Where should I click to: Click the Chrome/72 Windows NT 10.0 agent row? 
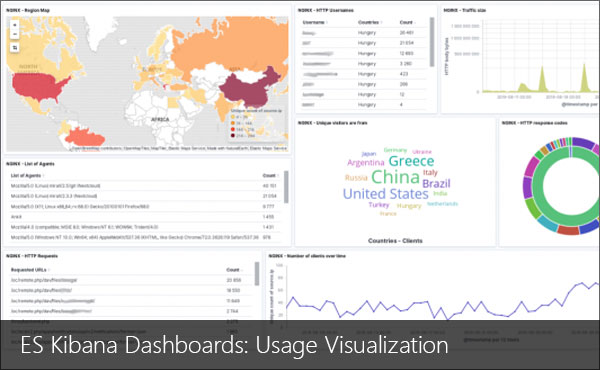pos(144,237)
